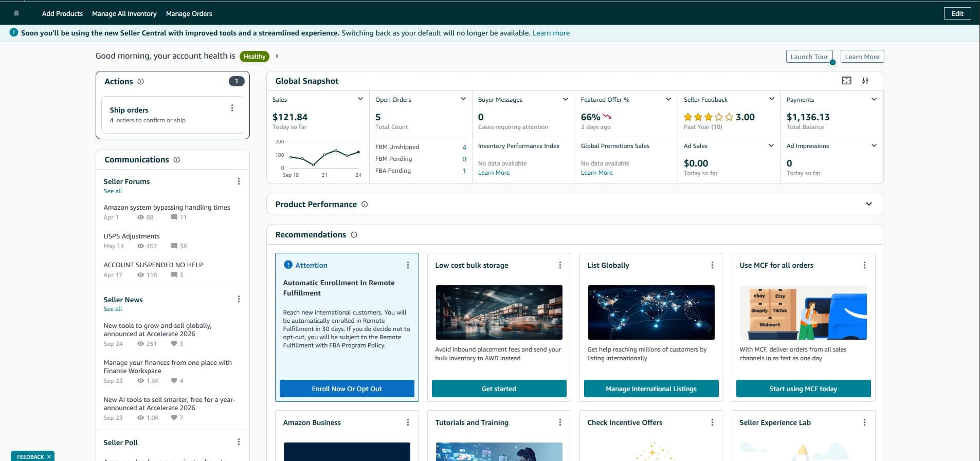Click the Global Snapshot expand view icon

tap(846, 81)
